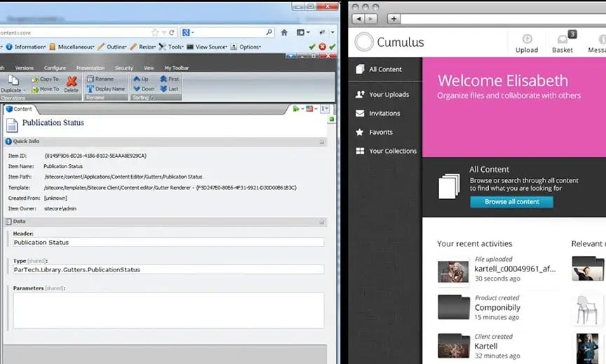Move item to First position

pyautogui.click(x=169, y=79)
